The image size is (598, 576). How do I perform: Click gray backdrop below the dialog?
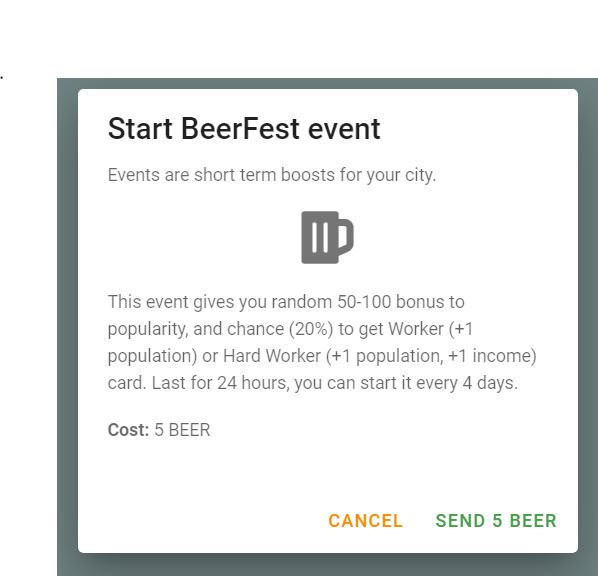(328, 565)
